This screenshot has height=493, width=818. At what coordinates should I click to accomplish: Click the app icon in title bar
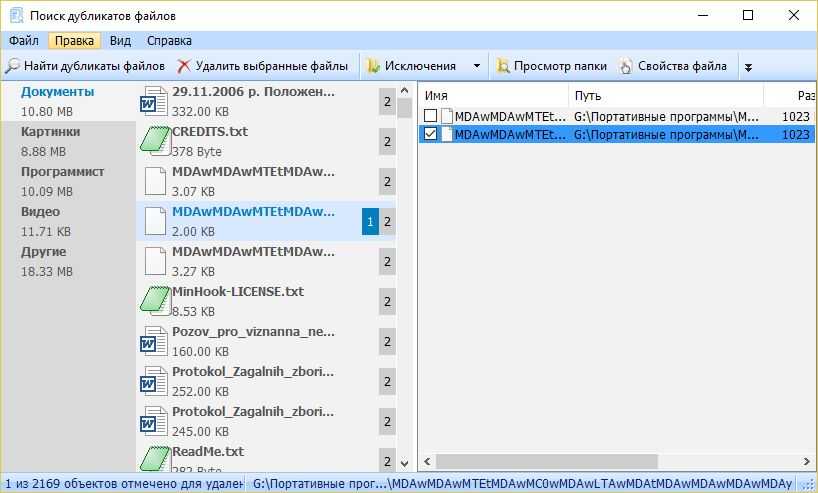[x=16, y=16]
